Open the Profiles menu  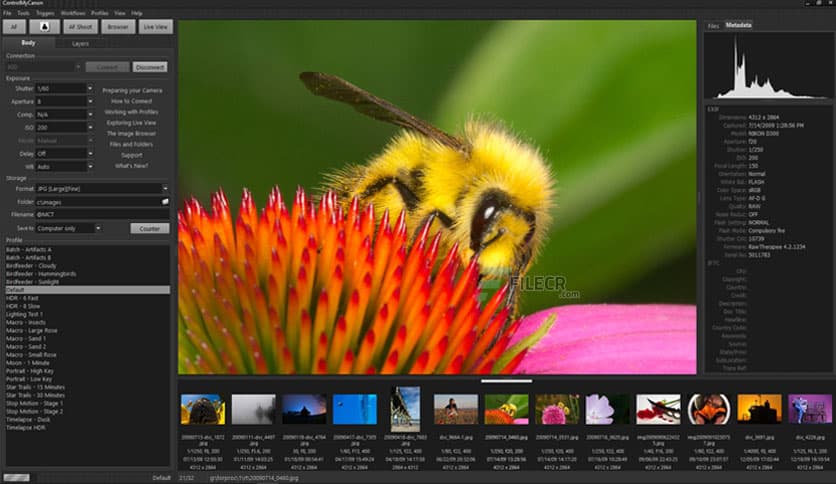tap(100, 13)
